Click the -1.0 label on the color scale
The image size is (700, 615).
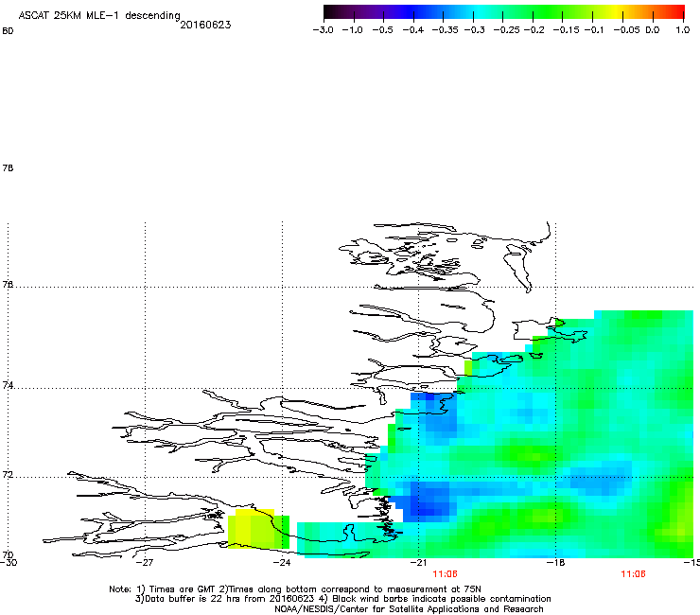(x=353, y=30)
